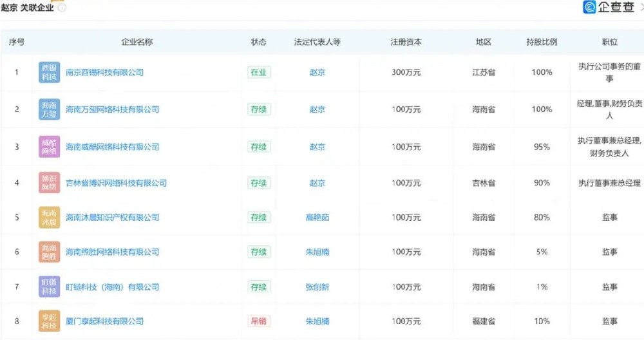Click the 注册资本 column header
The height and width of the screenshot is (340, 644).
406,41
